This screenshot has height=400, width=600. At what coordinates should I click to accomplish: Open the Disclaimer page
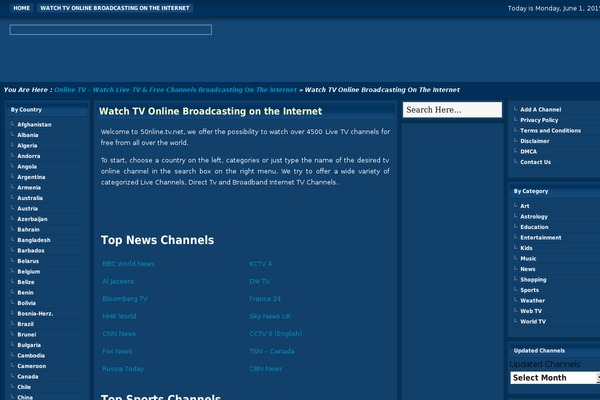click(x=535, y=141)
